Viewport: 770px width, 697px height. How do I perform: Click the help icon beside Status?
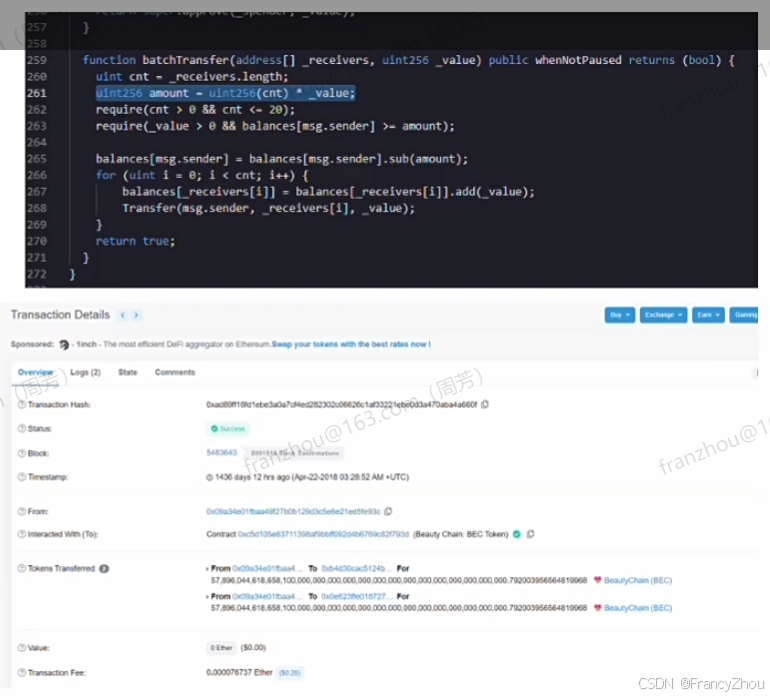pos(22,428)
